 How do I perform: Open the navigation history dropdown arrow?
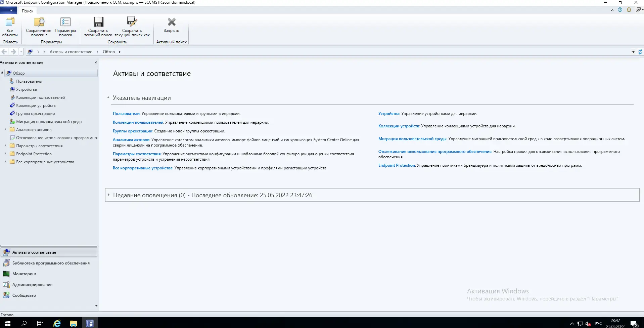(x=21, y=52)
